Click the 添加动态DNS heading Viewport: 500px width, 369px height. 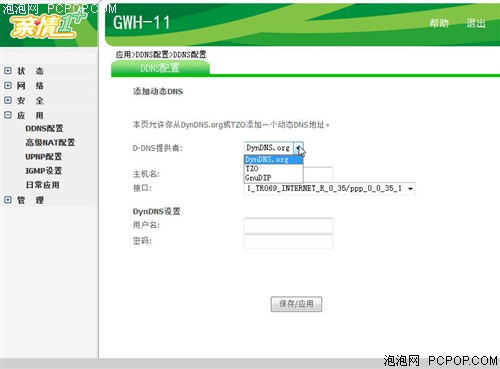coord(158,91)
